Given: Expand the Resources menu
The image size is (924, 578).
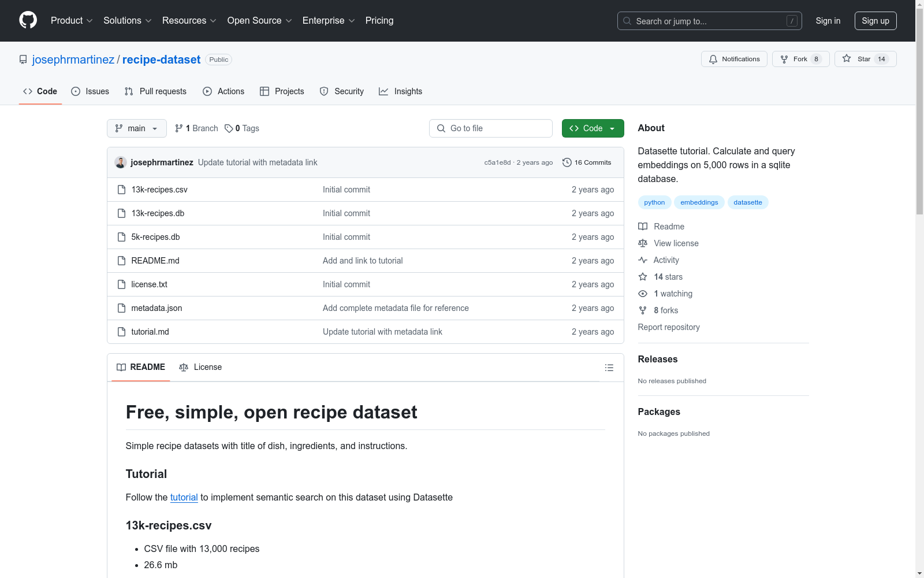Looking at the screenshot, I should pos(189,21).
